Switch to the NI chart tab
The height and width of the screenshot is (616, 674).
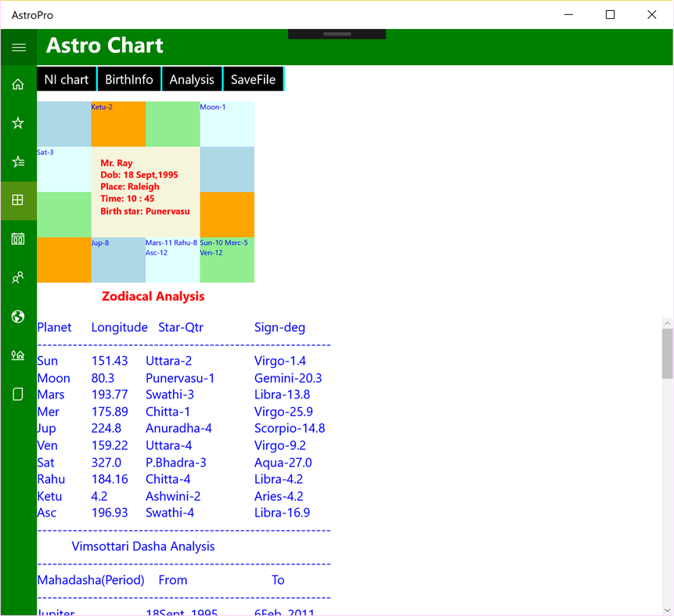(67, 79)
